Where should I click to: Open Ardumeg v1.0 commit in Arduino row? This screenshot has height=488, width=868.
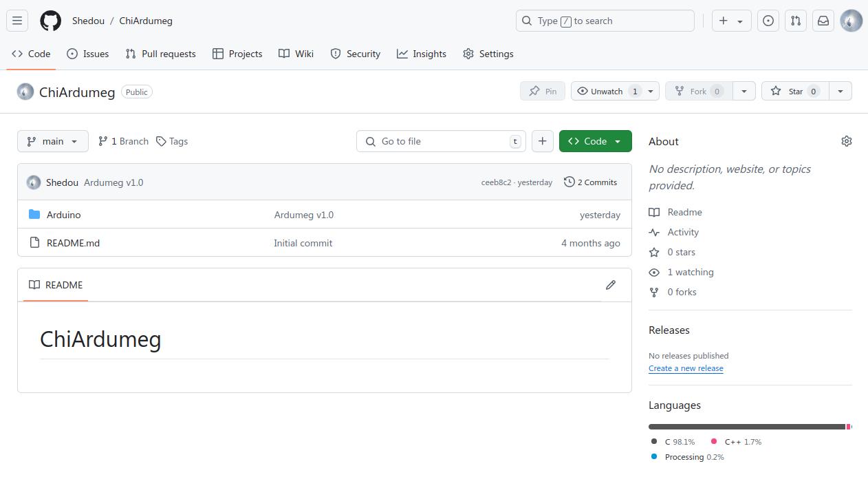click(x=303, y=215)
